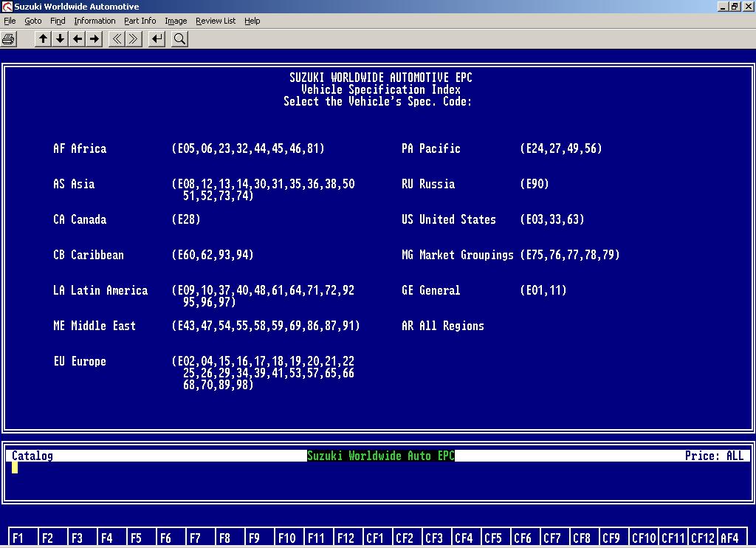
Task: Click the left arrow toolbar button
Action: click(77, 38)
